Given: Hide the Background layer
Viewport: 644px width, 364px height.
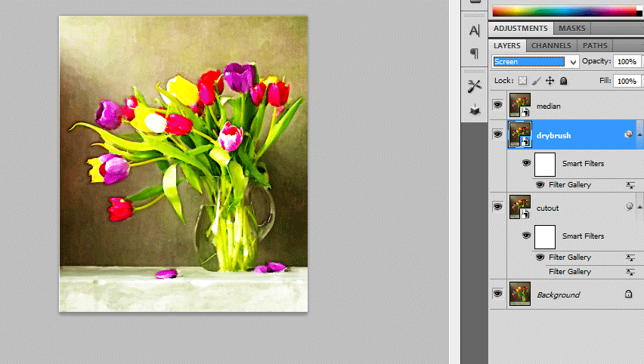Looking at the screenshot, I should (x=497, y=294).
